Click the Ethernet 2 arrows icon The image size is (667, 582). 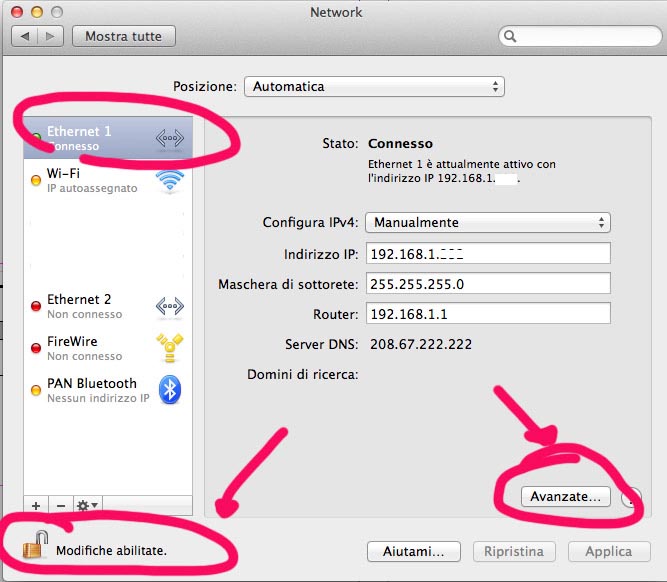(x=170, y=306)
